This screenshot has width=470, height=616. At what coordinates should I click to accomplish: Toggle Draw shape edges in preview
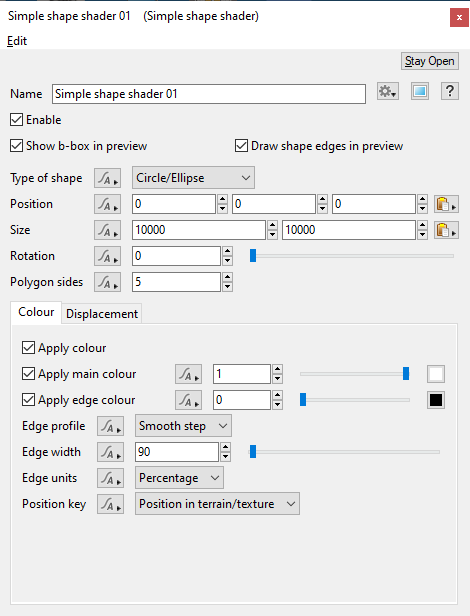[241, 146]
